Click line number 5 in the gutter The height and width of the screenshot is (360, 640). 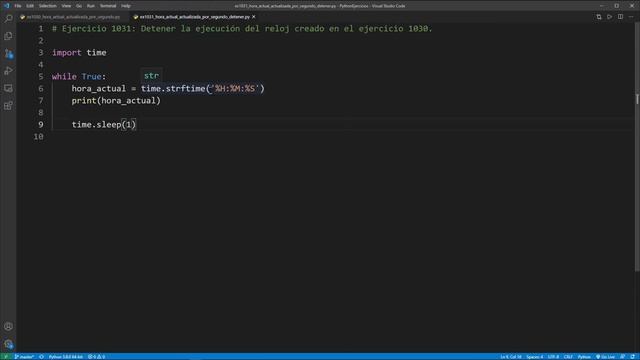[40, 76]
